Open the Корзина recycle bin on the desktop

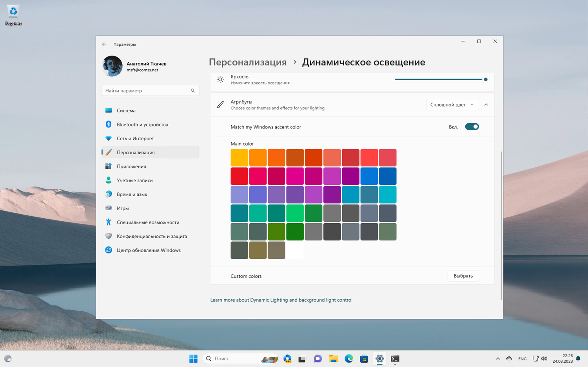click(13, 15)
